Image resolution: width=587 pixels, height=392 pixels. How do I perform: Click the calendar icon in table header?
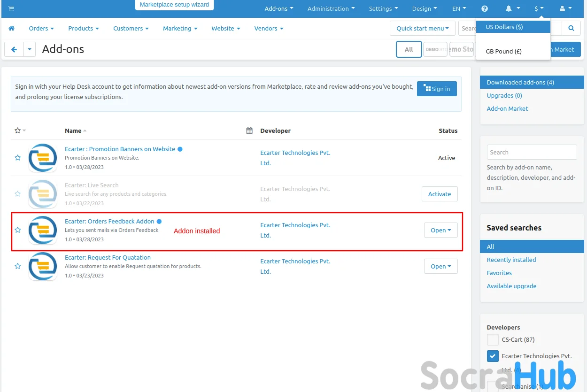coord(249,131)
